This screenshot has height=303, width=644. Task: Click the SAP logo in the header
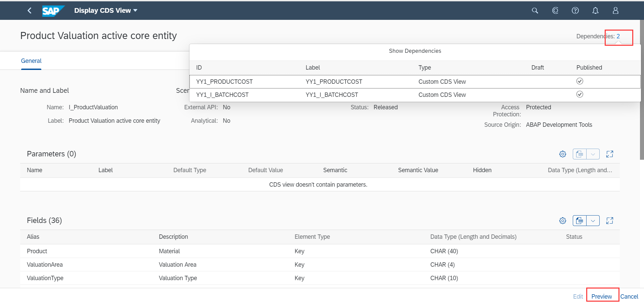click(x=53, y=10)
